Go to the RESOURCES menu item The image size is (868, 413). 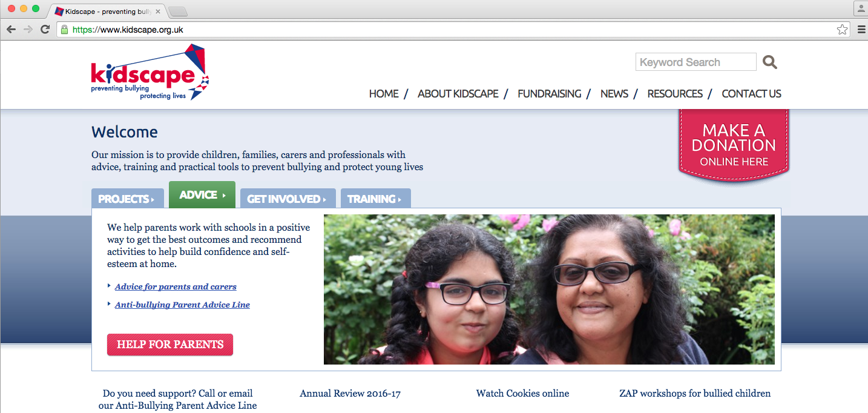(x=675, y=94)
